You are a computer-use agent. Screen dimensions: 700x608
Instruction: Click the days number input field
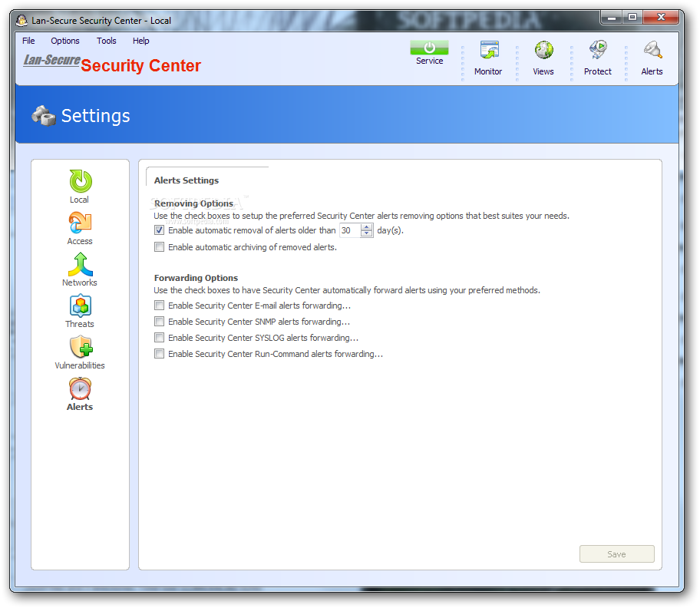tap(350, 230)
